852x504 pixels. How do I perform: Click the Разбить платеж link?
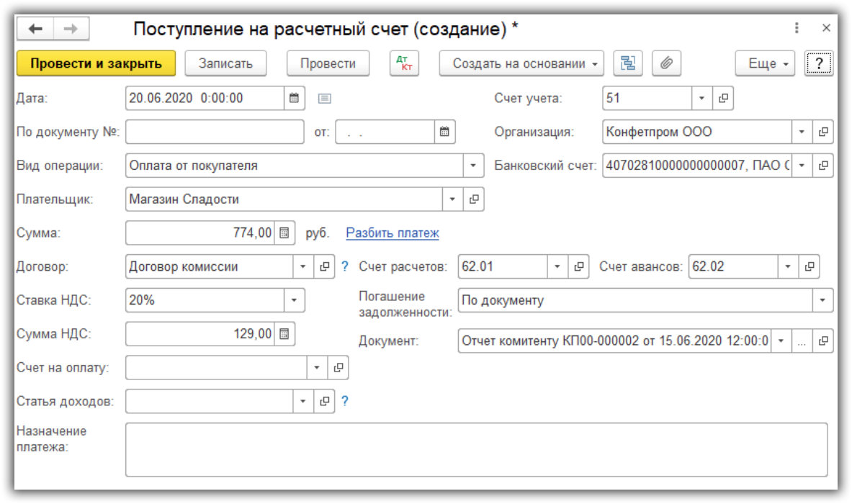click(x=393, y=233)
